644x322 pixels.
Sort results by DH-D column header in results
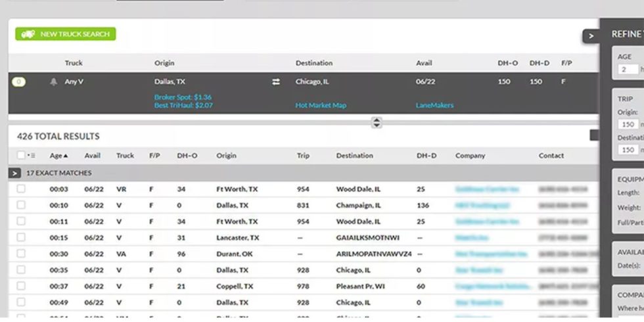coord(426,156)
